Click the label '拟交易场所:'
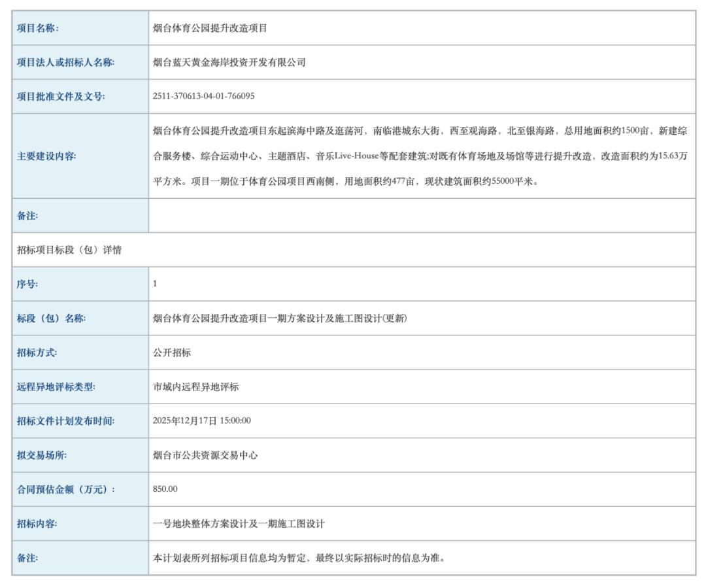Screen dimensions: 706x588 [42, 455]
